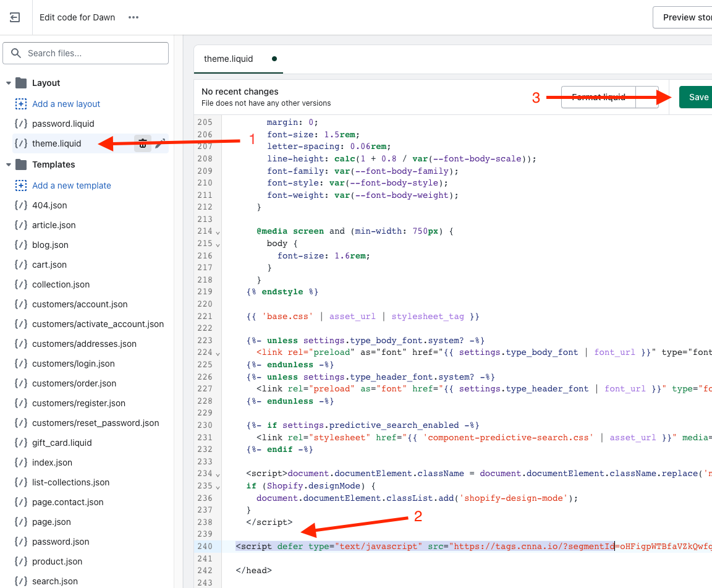Open password.liquid layout file
Viewport: 712px width, 588px height.
[x=63, y=124]
